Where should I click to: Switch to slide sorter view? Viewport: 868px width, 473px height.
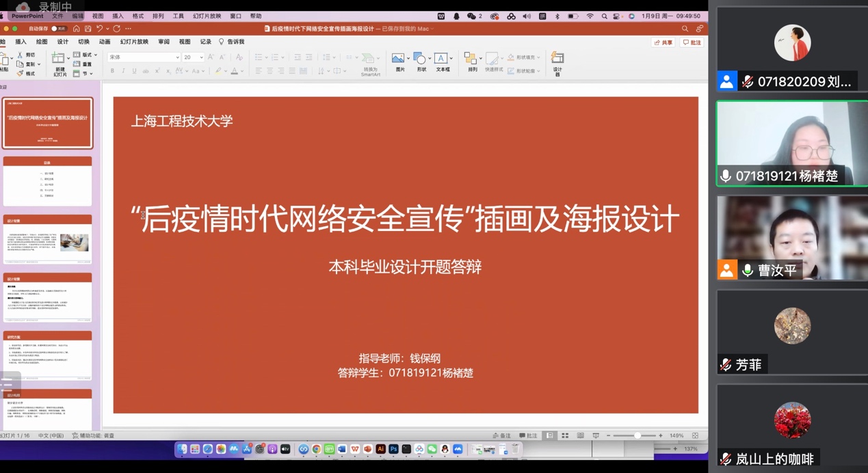point(565,435)
